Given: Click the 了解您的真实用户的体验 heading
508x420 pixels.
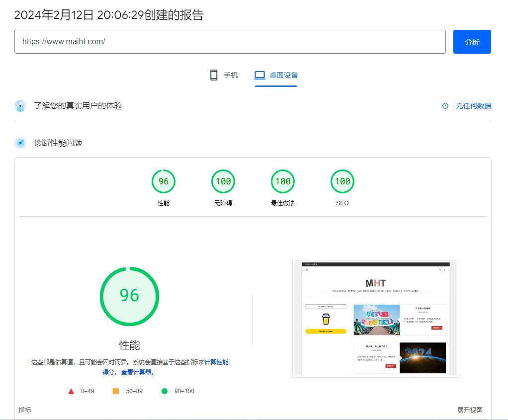Looking at the screenshot, I should [x=78, y=106].
